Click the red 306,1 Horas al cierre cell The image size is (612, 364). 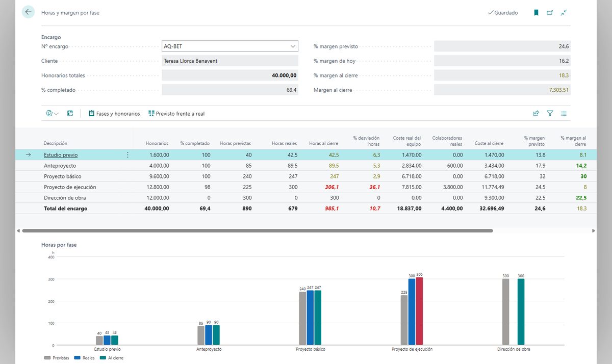(331, 187)
